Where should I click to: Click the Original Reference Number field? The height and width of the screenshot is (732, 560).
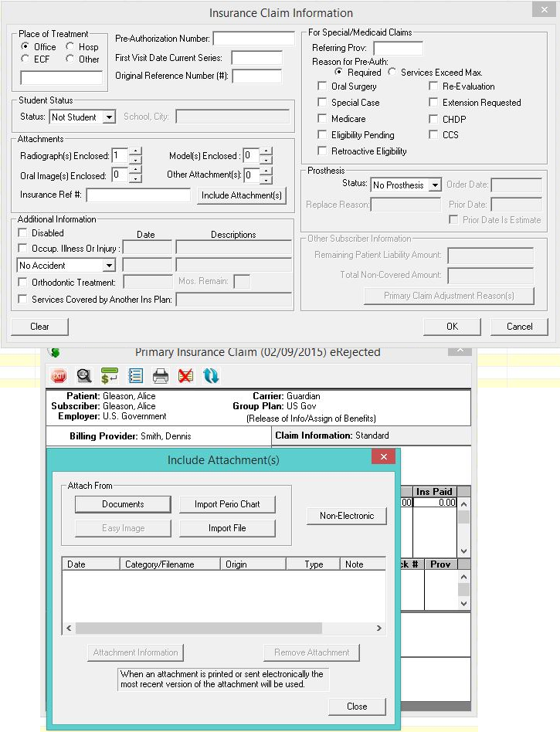pos(257,76)
